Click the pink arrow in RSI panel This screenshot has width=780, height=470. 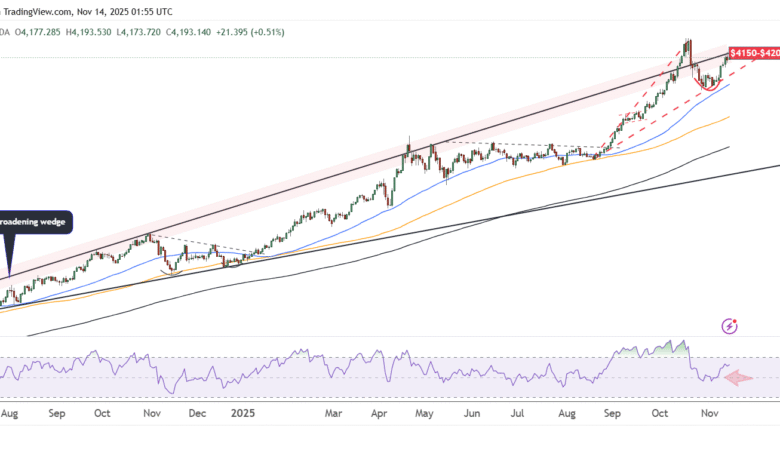pos(738,378)
